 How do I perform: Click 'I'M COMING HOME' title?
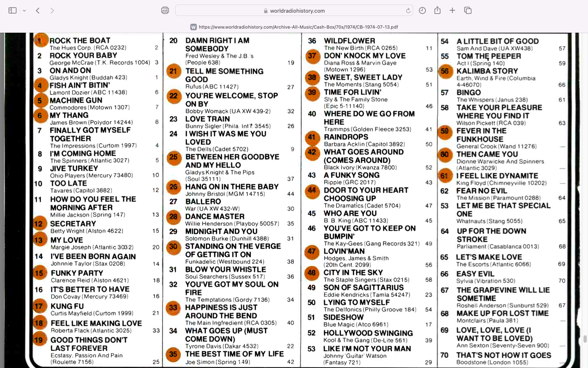[x=83, y=153]
